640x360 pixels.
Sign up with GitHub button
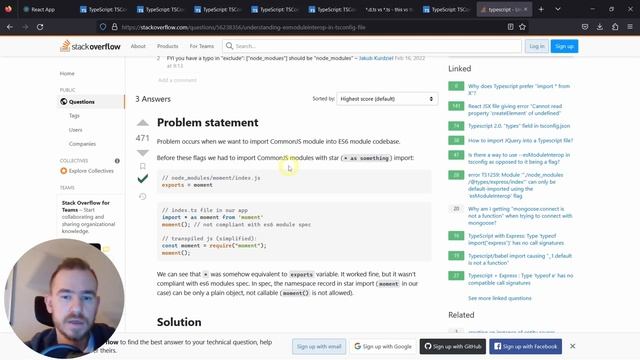(x=453, y=346)
